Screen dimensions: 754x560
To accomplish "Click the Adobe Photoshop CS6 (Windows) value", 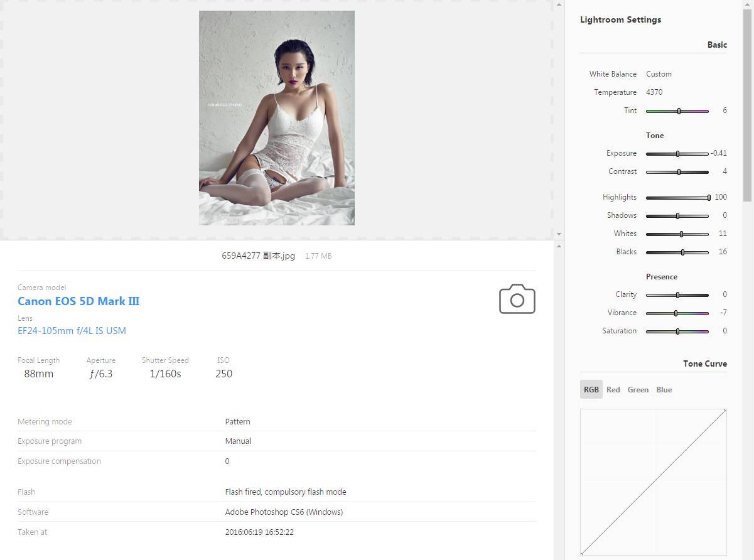I will coord(284,512).
